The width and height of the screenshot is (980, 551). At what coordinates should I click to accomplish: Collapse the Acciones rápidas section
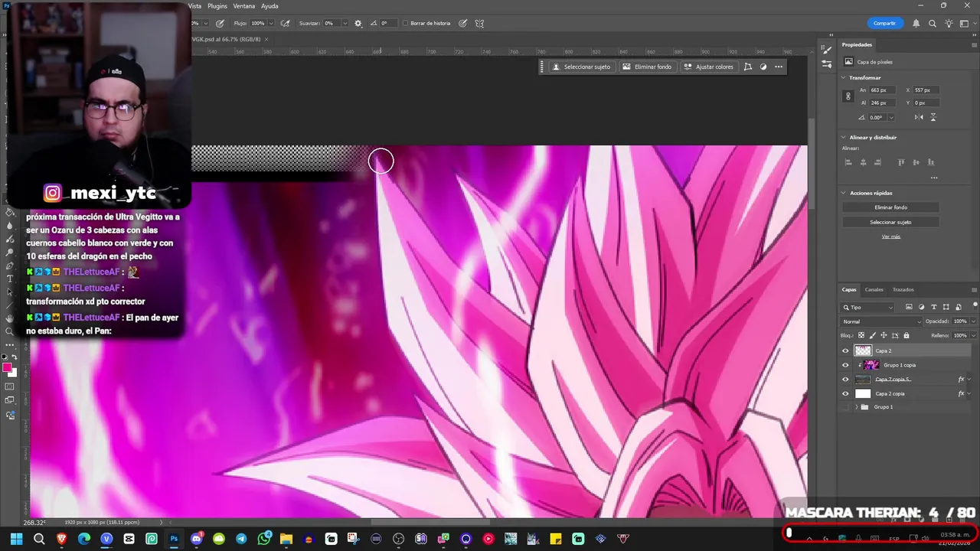[x=844, y=193]
